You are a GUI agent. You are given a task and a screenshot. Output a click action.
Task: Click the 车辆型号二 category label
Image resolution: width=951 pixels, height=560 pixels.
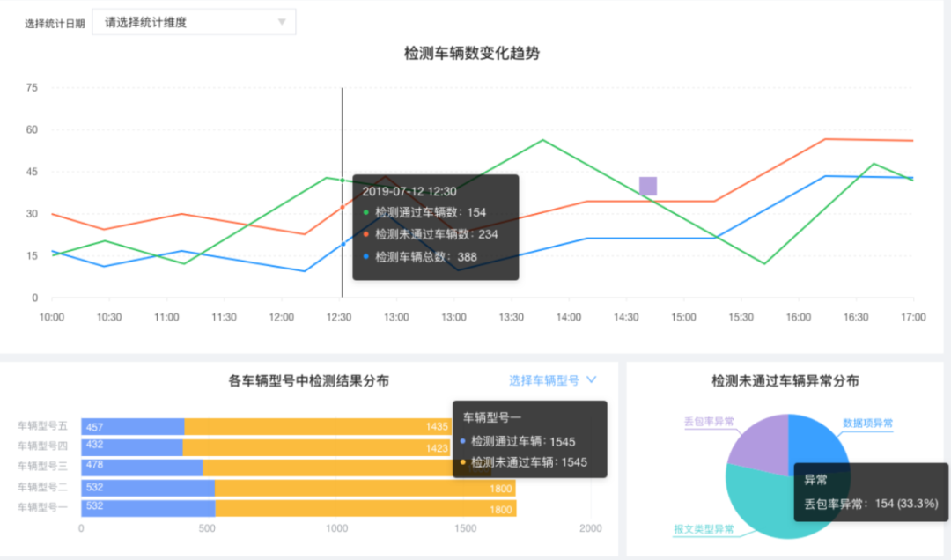[41, 487]
